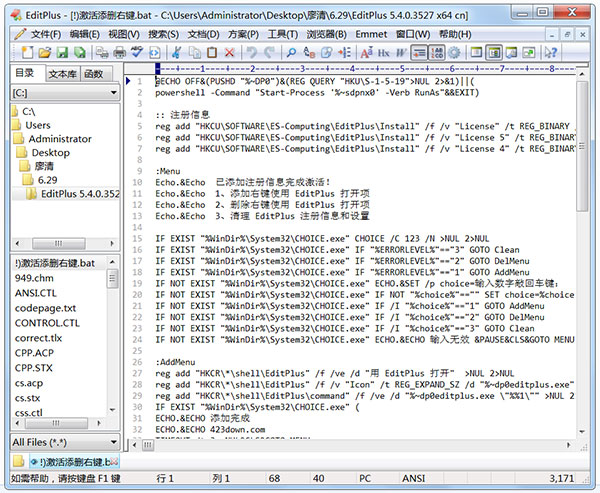This screenshot has width=600, height=493.
Task: Toggle the directory window panel button
Action: [x=494, y=52]
